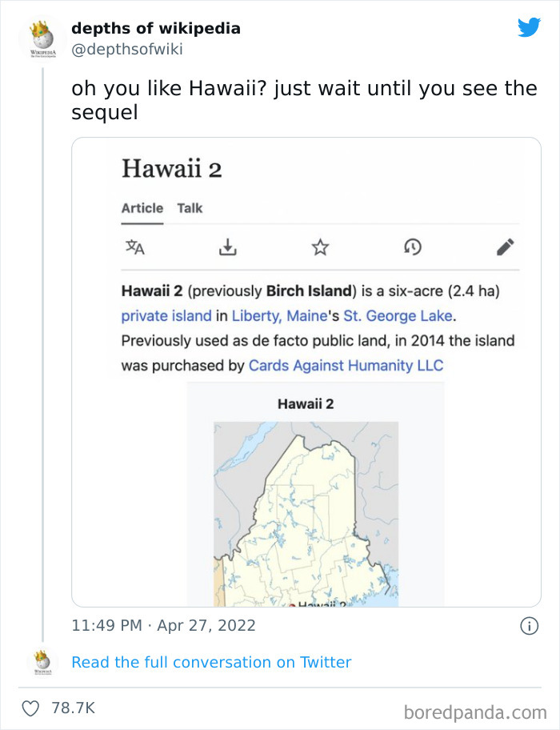
Task: Click the Twitter bird icon
Action: point(530,27)
